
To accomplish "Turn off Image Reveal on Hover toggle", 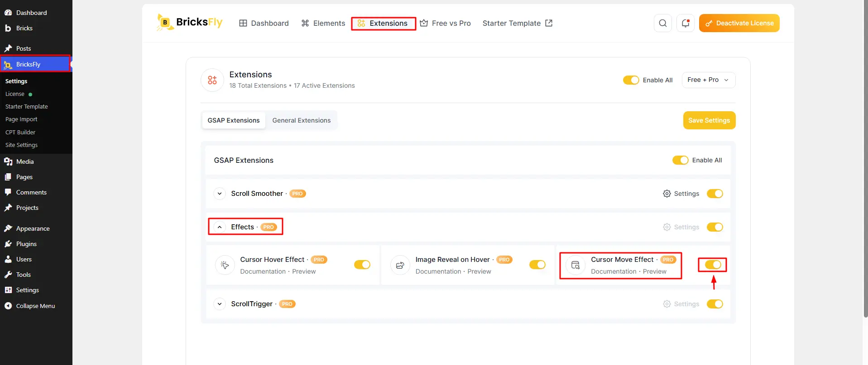I will coord(537,265).
